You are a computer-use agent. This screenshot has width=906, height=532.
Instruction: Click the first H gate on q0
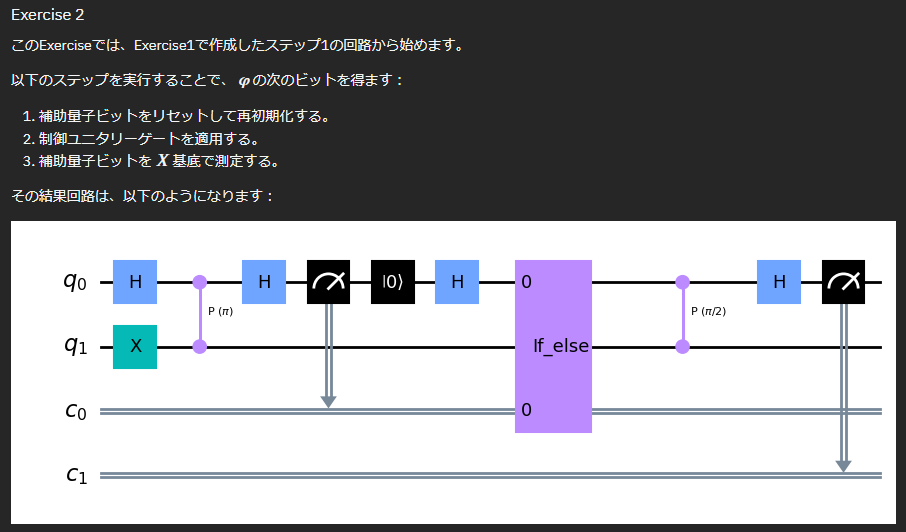[135, 282]
